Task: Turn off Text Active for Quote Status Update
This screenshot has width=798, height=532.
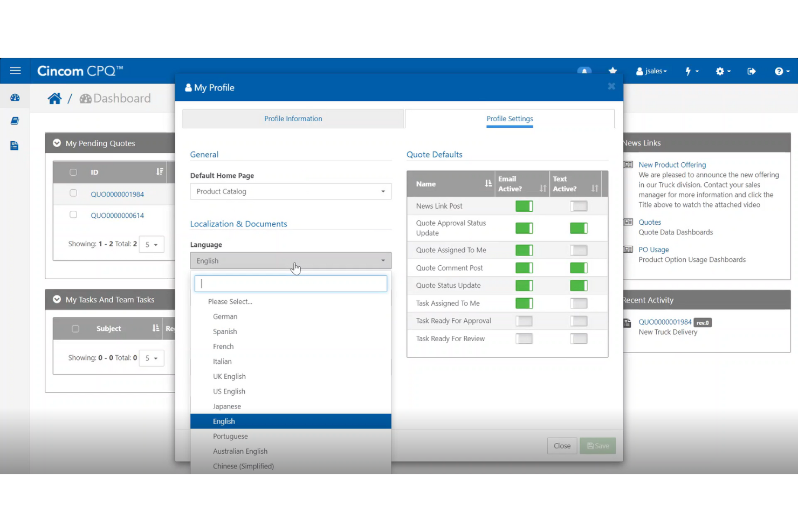Action: tap(578, 285)
